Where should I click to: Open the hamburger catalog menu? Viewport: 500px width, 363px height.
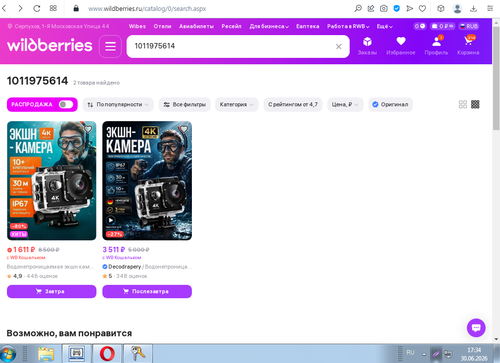(x=110, y=46)
